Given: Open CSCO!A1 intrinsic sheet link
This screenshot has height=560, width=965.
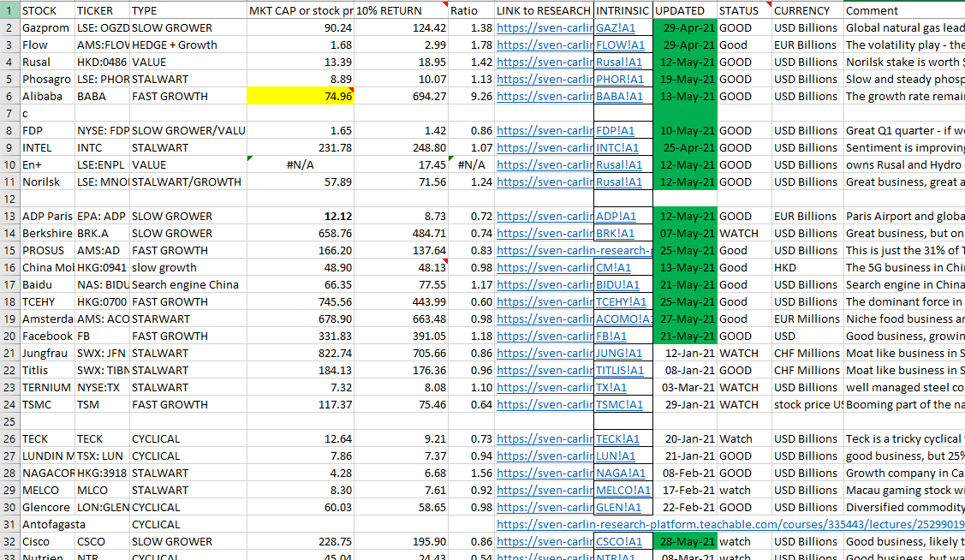Looking at the screenshot, I should coord(618,541).
